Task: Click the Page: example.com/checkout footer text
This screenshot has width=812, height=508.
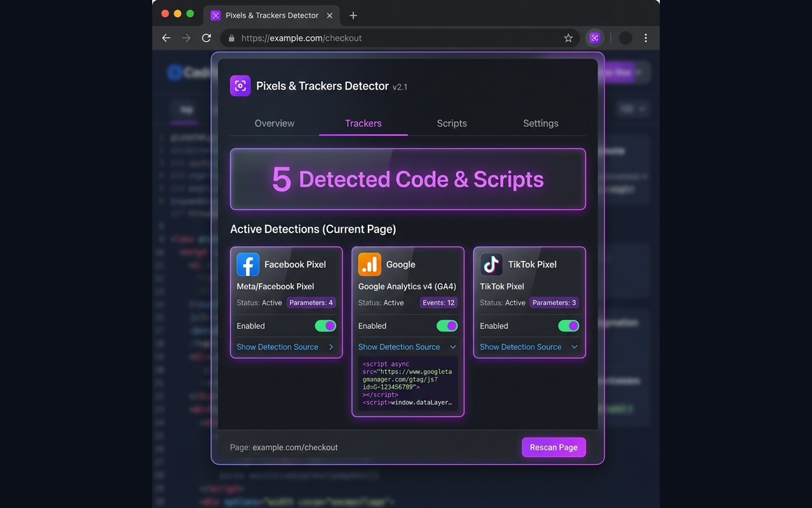Action: 284,447
